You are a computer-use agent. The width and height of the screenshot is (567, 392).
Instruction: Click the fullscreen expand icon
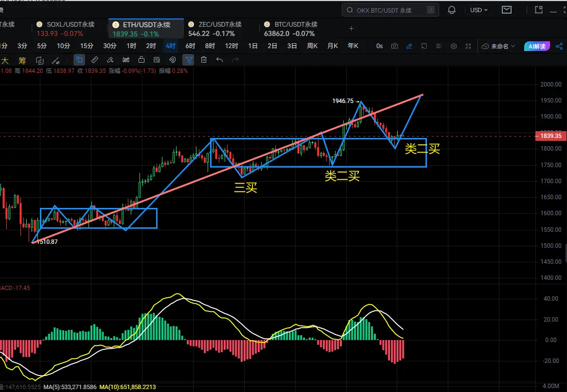468,46
